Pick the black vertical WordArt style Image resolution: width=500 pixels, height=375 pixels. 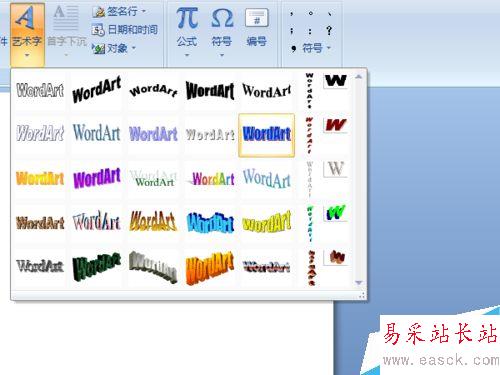pyautogui.click(x=309, y=91)
